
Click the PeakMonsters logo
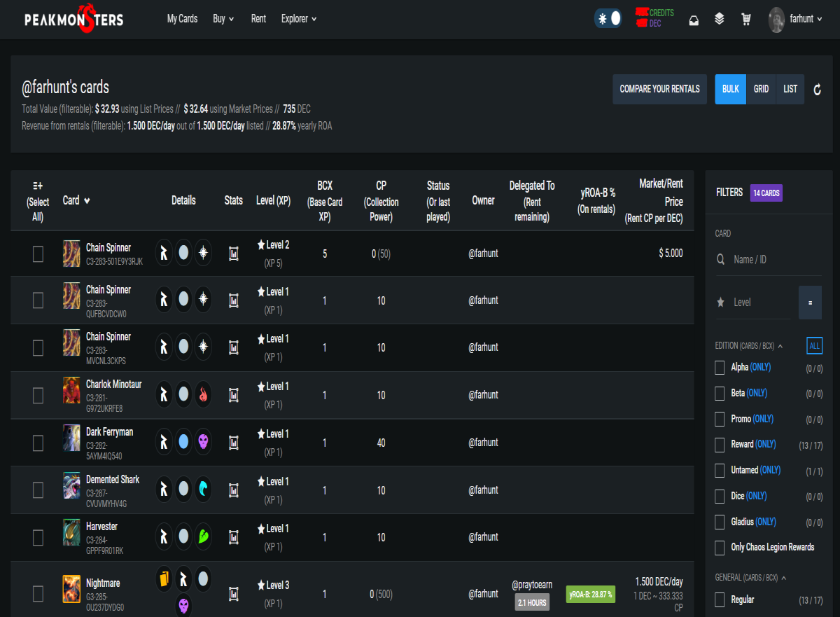click(x=73, y=19)
